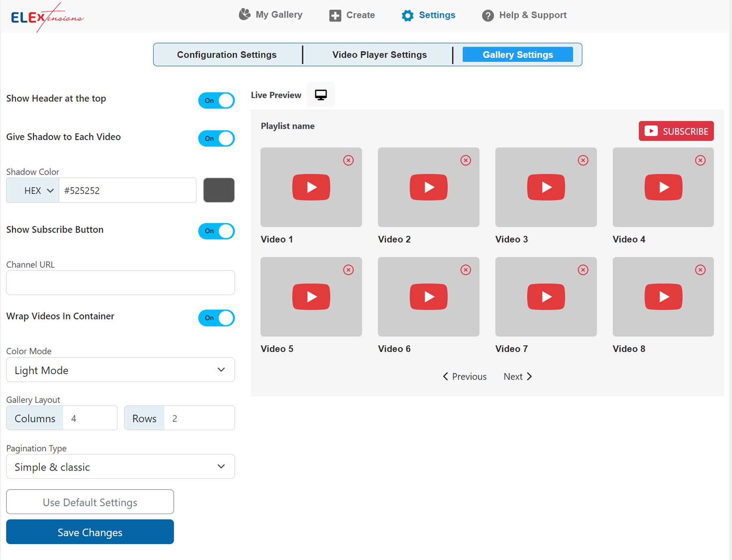
Task: Switch to Video Player Settings tab
Action: (x=379, y=54)
